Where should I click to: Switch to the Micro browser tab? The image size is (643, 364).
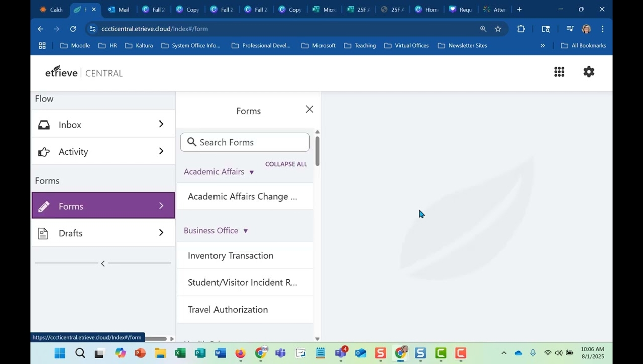pyautogui.click(x=324, y=9)
